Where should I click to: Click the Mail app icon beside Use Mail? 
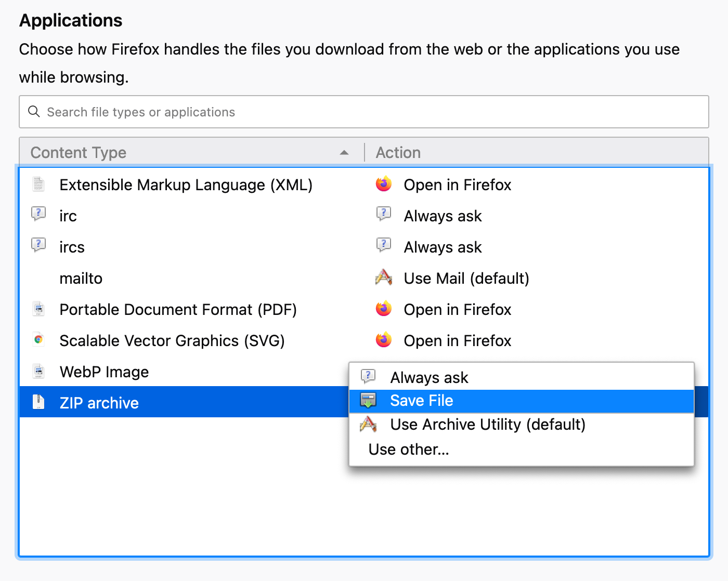click(x=383, y=277)
